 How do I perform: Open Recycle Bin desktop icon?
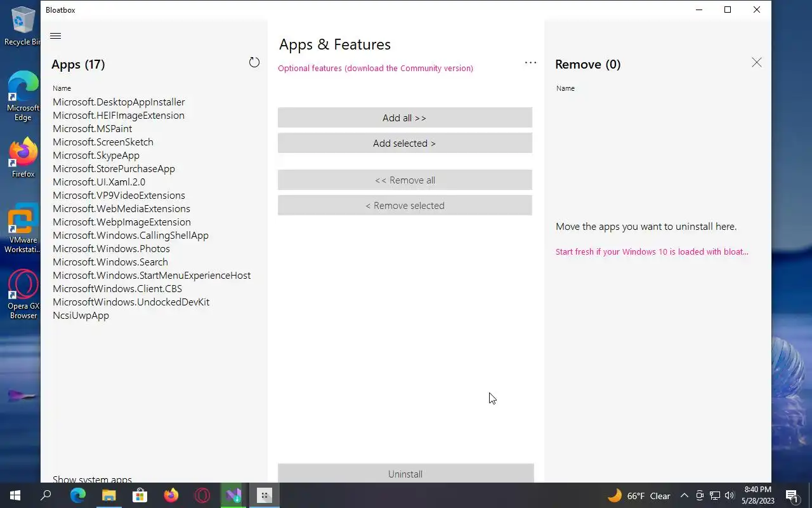pos(23,27)
